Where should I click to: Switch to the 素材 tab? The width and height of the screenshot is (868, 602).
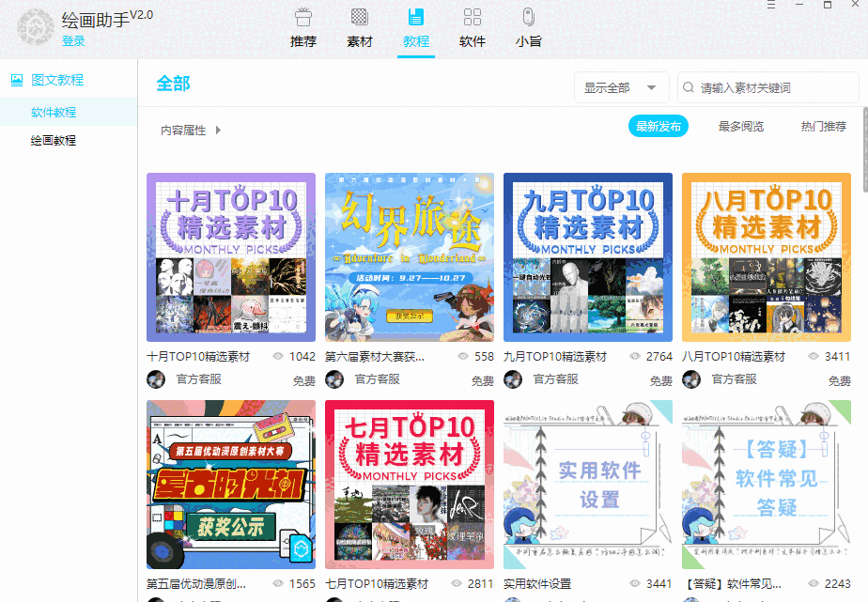pos(359,29)
